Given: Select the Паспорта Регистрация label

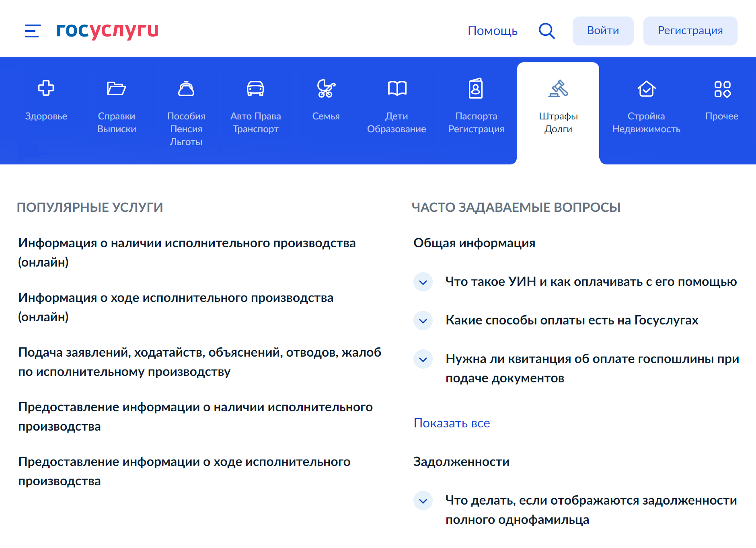Looking at the screenshot, I should [x=476, y=123].
